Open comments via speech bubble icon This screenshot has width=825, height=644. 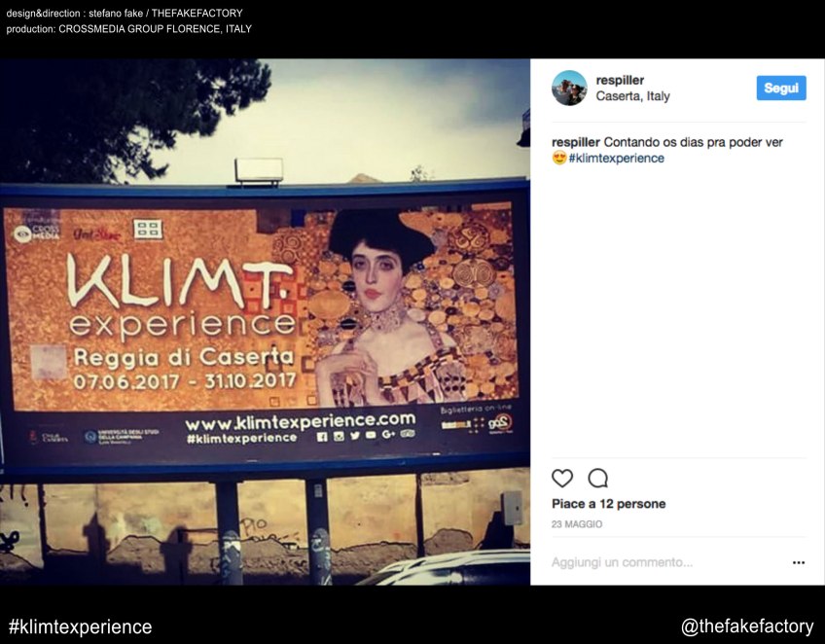(x=597, y=478)
